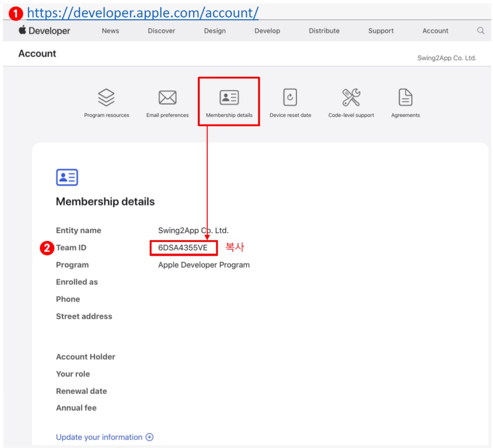
Task: Open the Design menu
Action: [x=215, y=31]
